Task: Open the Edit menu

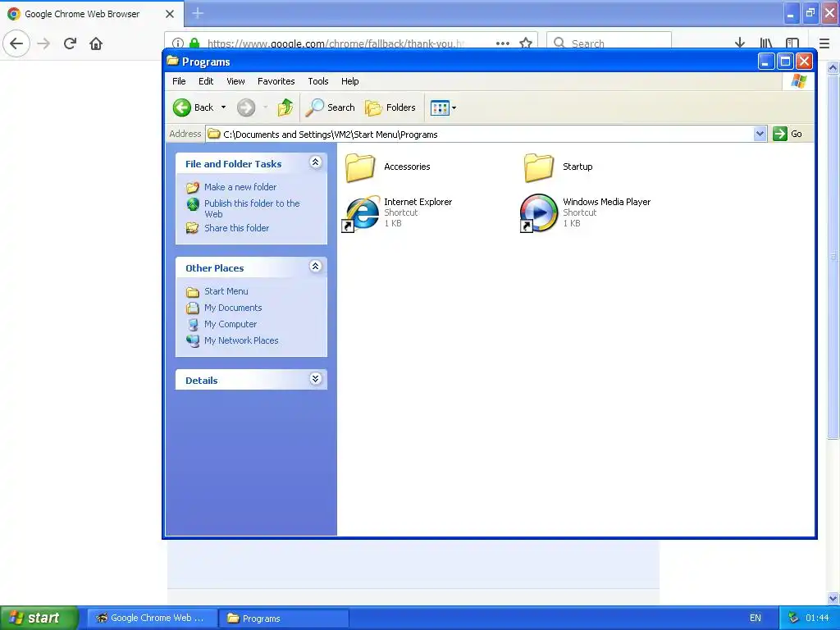Action: tap(206, 81)
